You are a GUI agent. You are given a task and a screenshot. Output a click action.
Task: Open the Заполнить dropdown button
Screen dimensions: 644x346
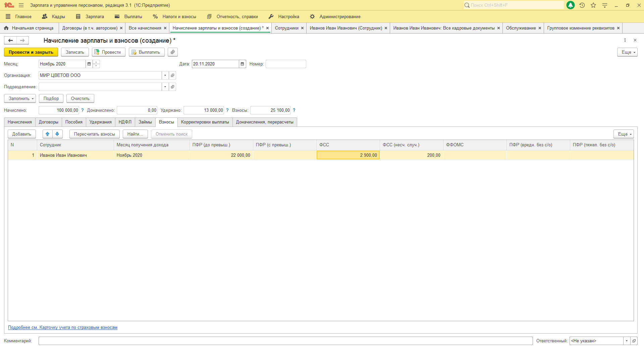click(x=20, y=99)
